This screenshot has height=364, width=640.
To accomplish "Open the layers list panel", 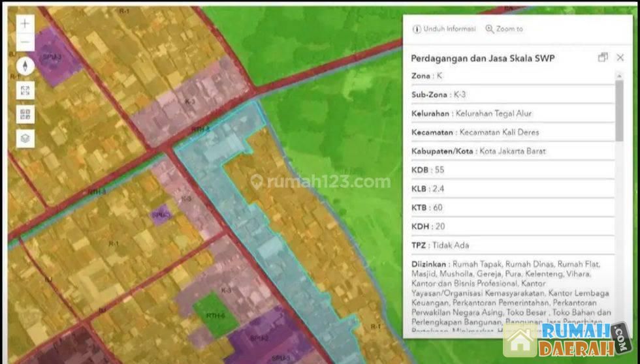I will (x=25, y=138).
